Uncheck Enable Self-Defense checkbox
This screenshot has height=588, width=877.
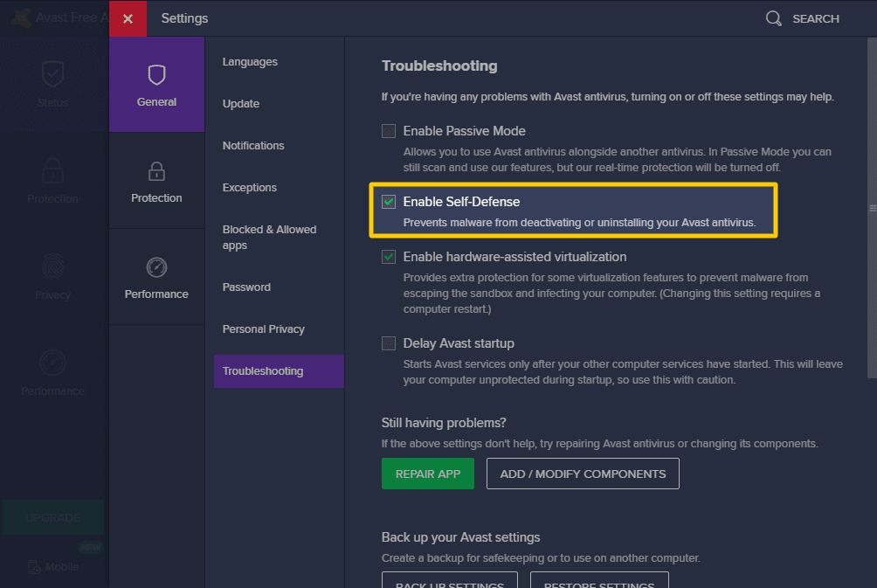click(389, 202)
